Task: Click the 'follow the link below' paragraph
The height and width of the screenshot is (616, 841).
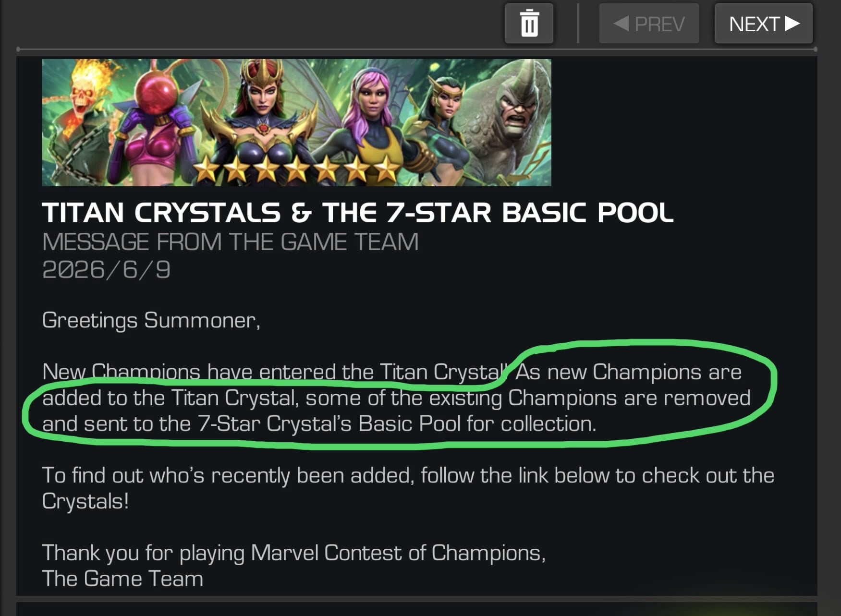Action: tap(408, 488)
